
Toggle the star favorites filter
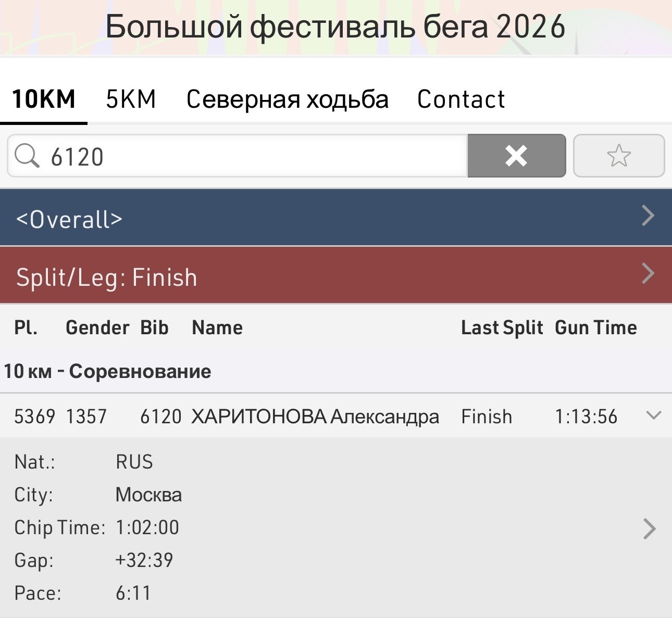click(619, 156)
